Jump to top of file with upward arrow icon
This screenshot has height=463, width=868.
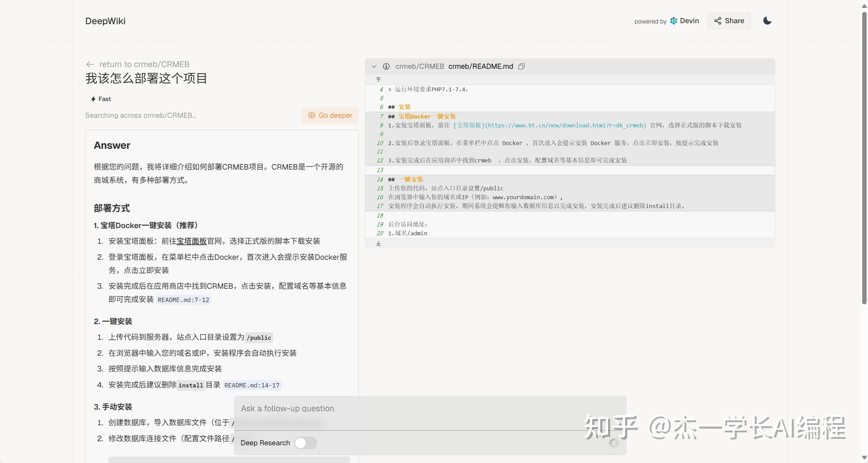[378, 80]
